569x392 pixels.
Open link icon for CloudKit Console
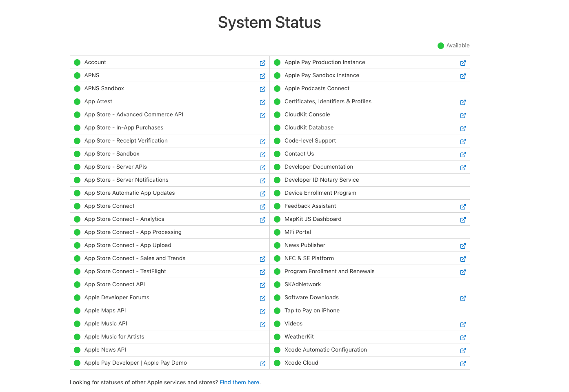463,115
